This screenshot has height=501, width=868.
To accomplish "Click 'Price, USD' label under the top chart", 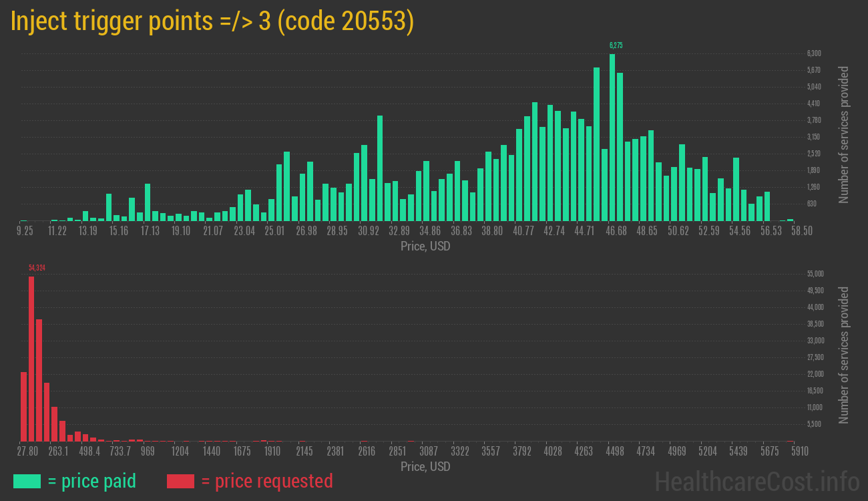I will pos(425,246).
